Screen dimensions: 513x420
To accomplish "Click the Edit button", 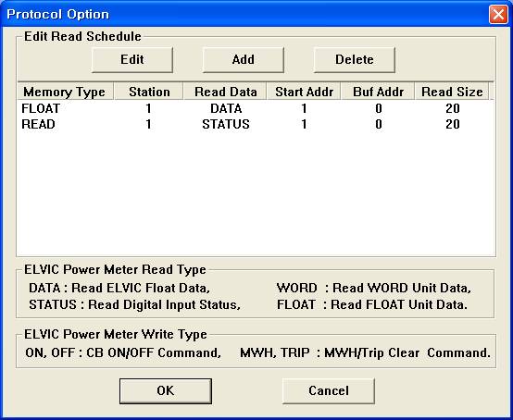I will click(132, 60).
